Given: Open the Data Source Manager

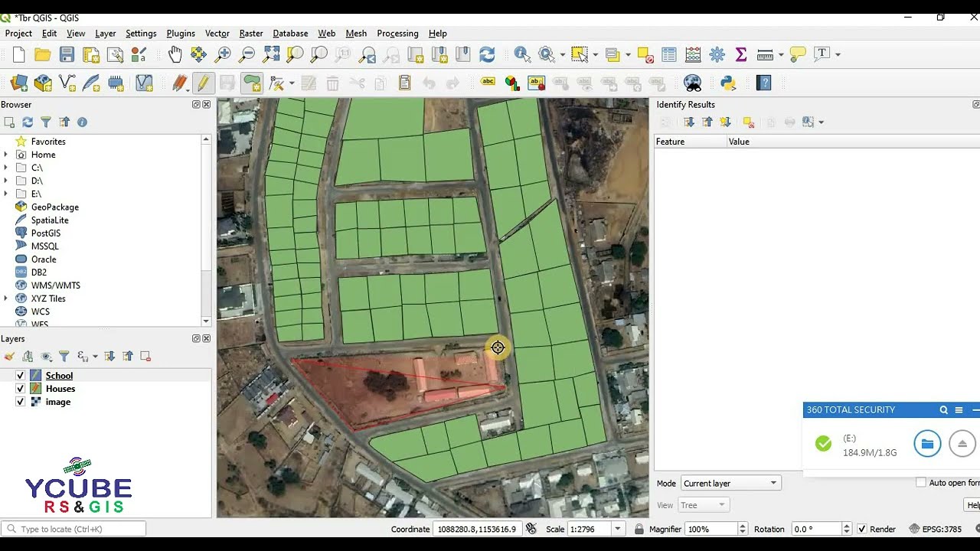Looking at the screenshot, I should (19, 83).
